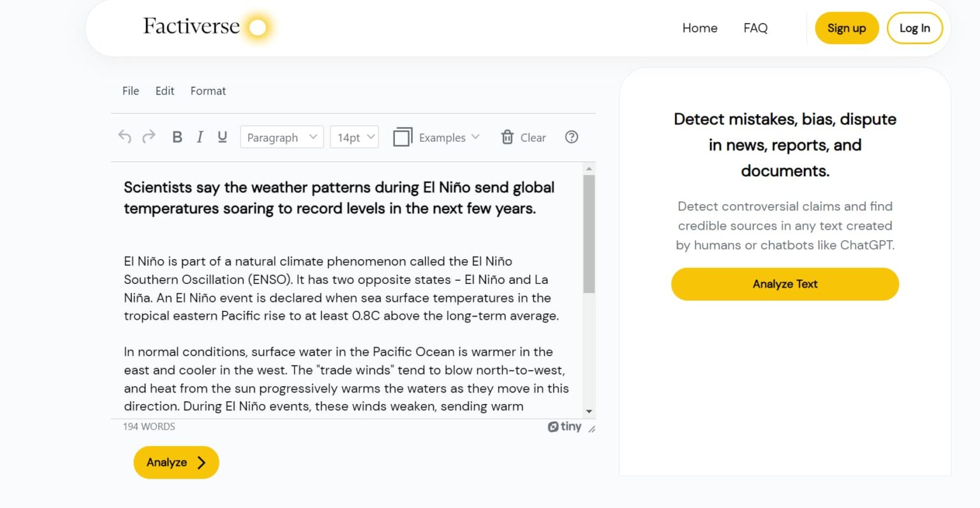Image resolution: width=980 pixels, height=508 pixels.
Task: Click the Sign up button
Action: (847, 28)
